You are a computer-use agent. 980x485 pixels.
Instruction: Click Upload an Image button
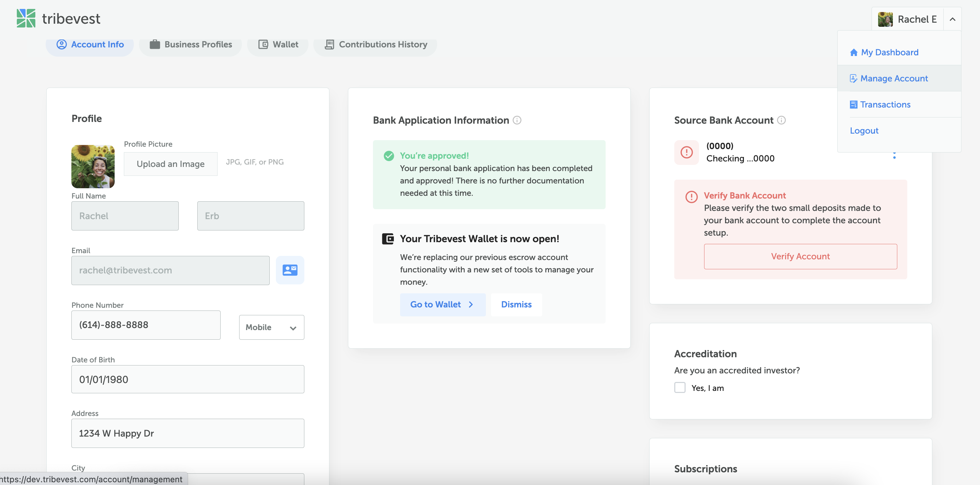[x=171, y=164]
